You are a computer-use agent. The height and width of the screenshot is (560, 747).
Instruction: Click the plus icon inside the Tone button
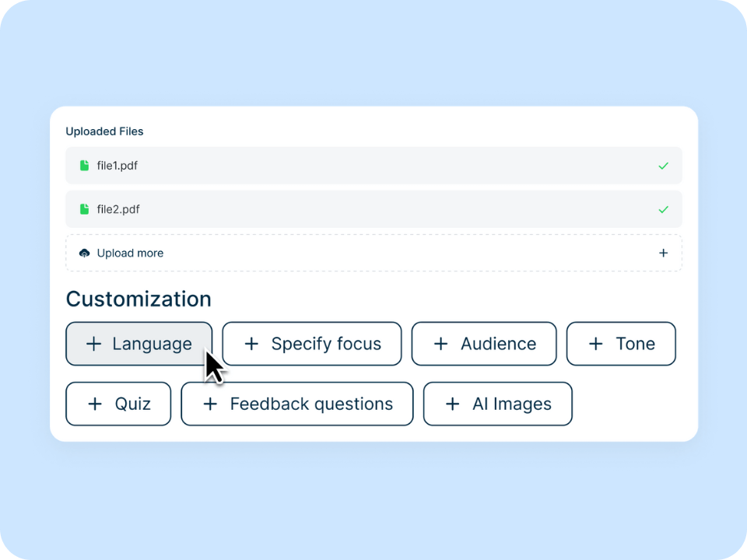596,343
